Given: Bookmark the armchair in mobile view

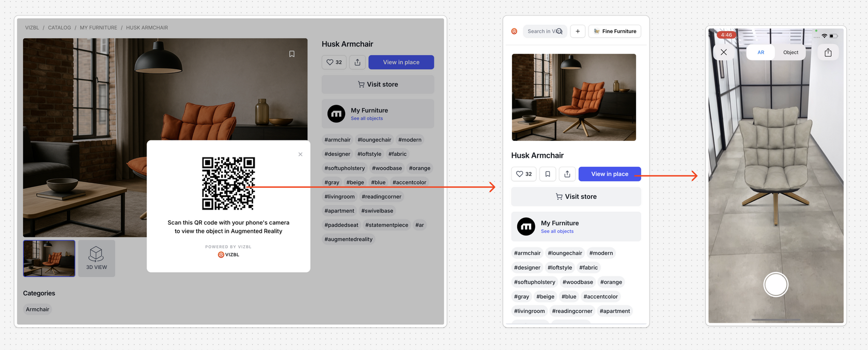Looking at the screenshot, I should coord(548,174).
